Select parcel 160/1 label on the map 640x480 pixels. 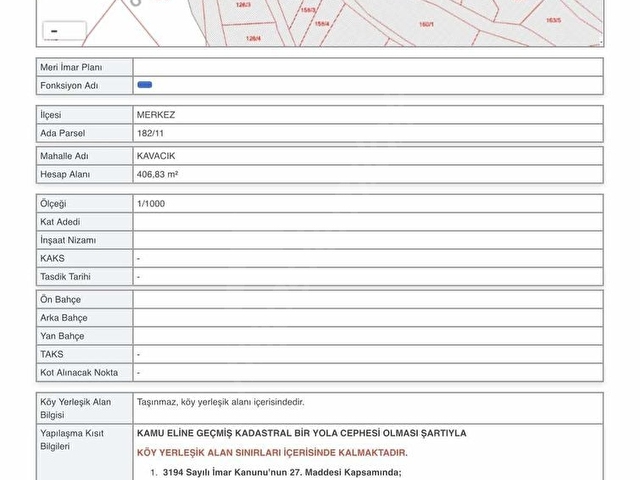[426, 24]
